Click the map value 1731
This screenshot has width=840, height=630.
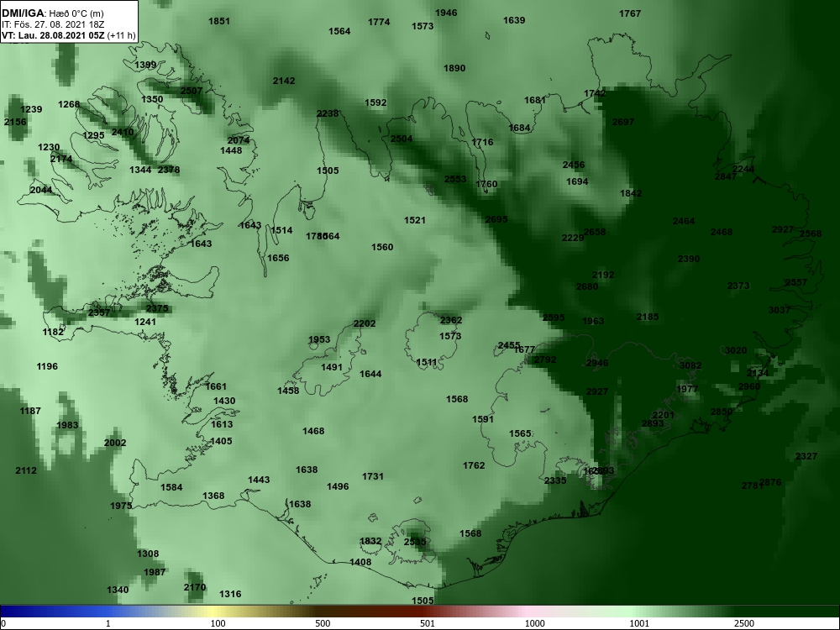pyautogui.click(x=373, y=476)
